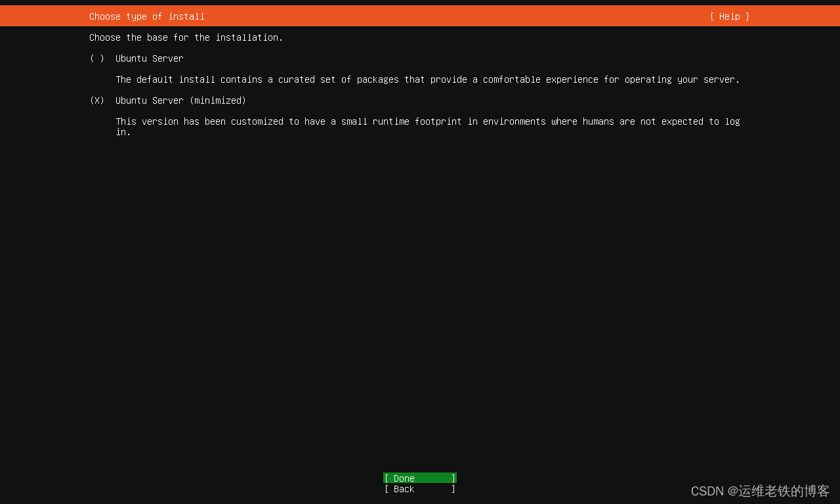Select the Ubuntu Server radio option
The width and height of the screenshot is (840, 504).
(97, 58)
